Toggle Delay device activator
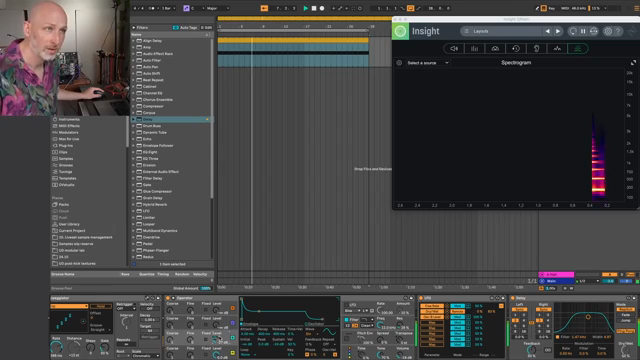640x360 pixels. (513, 298)
